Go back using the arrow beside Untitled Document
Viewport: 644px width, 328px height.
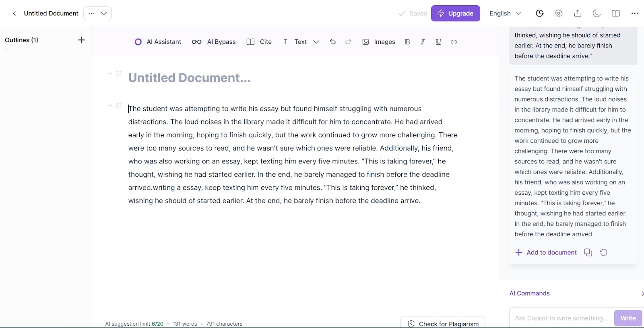(14, 13)
